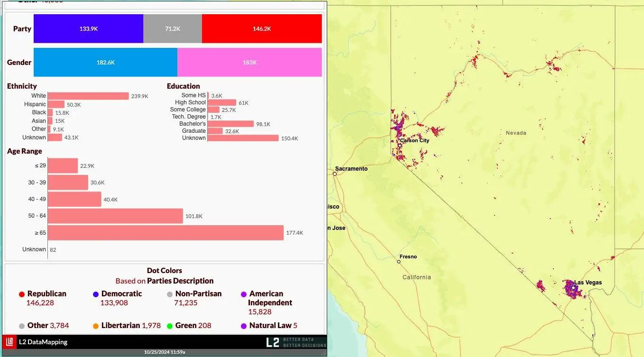This screenshot has height=357, width=644.
Task: Click the Natural Law purple legend dot
Action: (x=244, y=326)
